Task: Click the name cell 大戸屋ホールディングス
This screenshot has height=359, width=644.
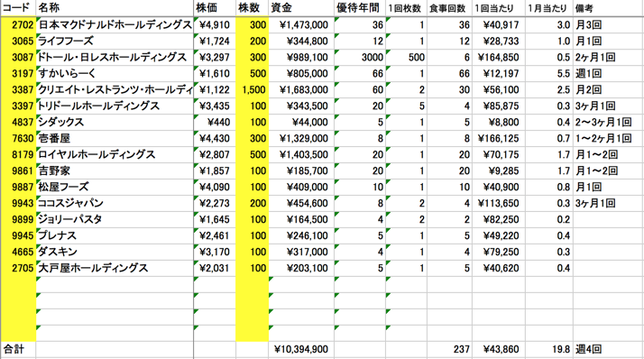Action: pos(115,268)
